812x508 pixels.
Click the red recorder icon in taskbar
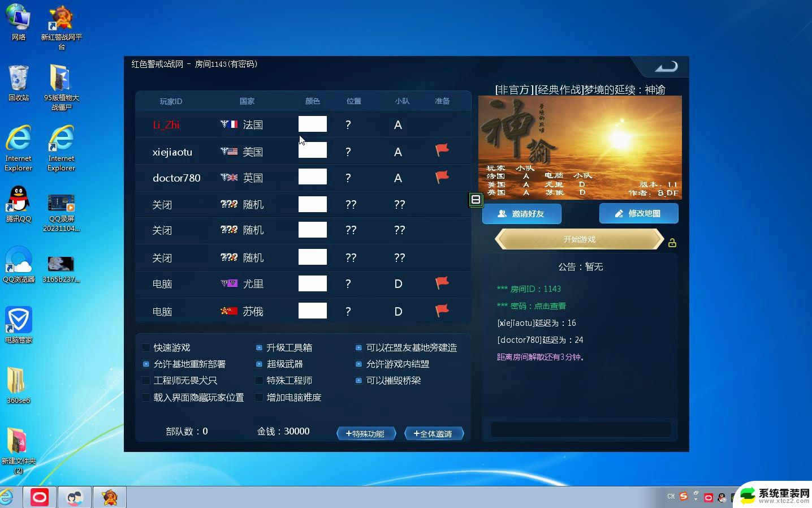40,497
